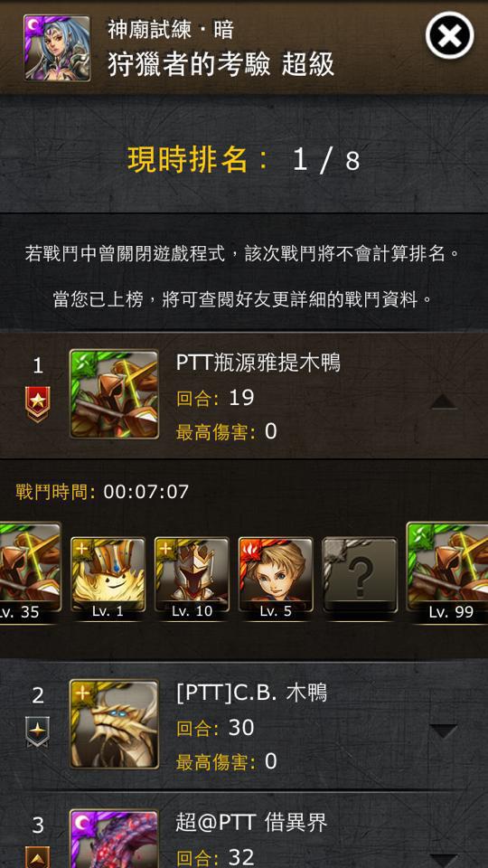
Task: Expand rank 3 entry details arrow
Action: (x=444, y=861)
